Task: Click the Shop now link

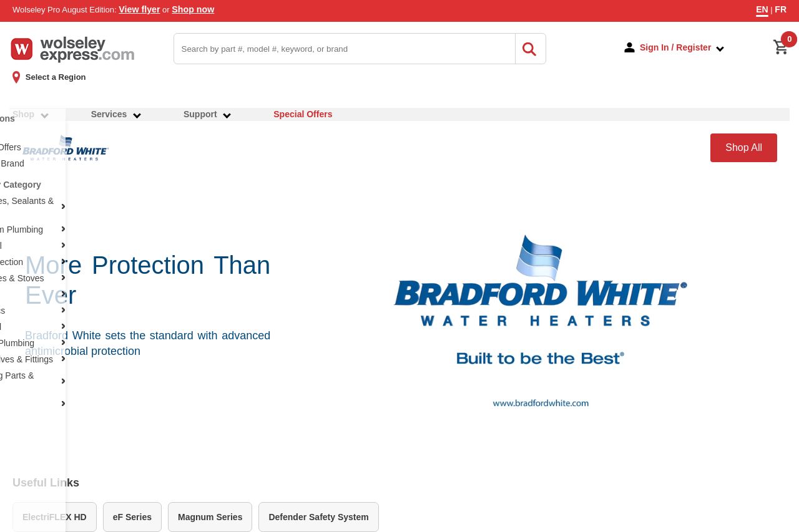Action: [x=193, y=9]
